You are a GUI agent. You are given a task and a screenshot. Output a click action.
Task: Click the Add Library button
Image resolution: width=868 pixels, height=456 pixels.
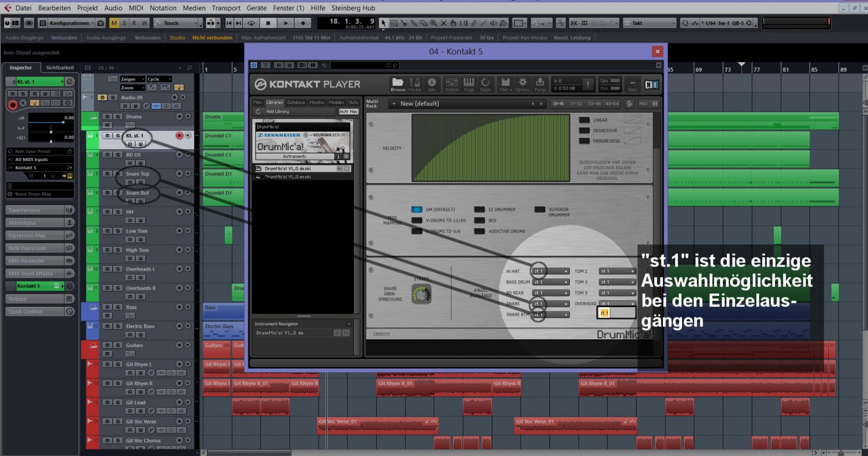click(x=277, y=112)
